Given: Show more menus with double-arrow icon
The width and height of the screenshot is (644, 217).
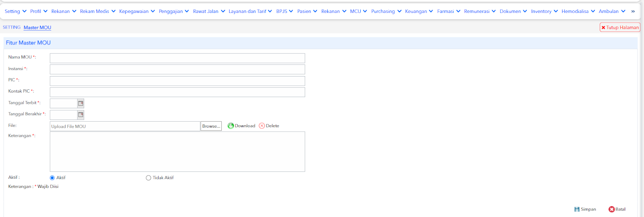Looking at the screenshot, I should pos(633,11).
